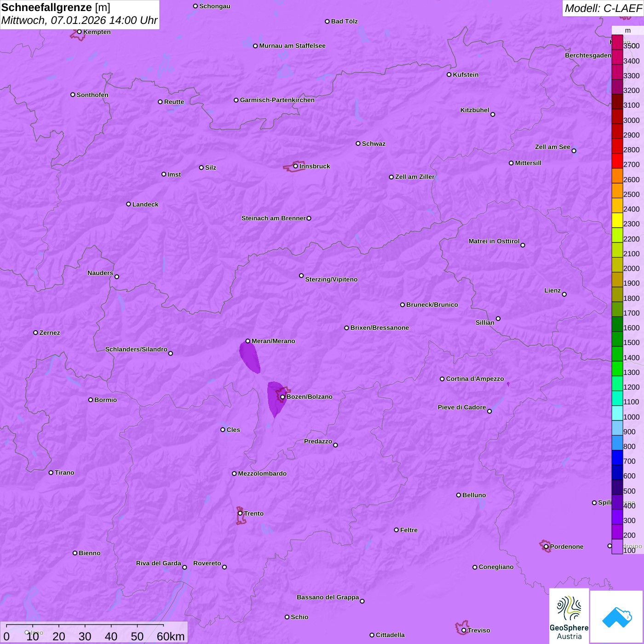Click the Brixen/Bressanone label

(379, 328)
